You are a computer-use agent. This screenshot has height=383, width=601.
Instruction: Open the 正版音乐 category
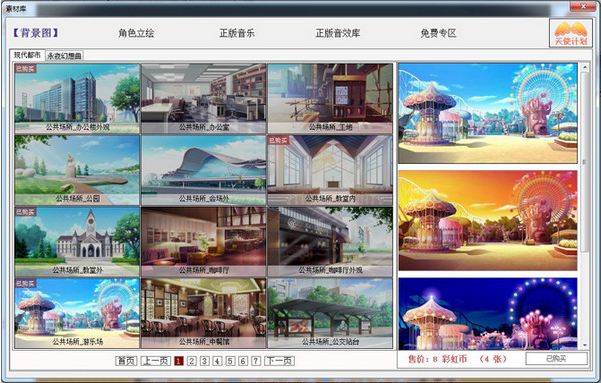click(237, 33)
